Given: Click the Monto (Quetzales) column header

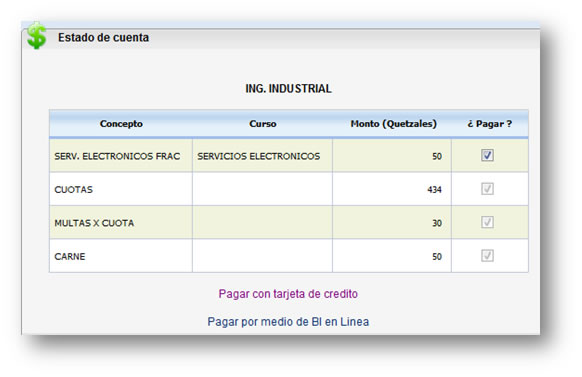Looking at the screenshot, I should 393,124.
